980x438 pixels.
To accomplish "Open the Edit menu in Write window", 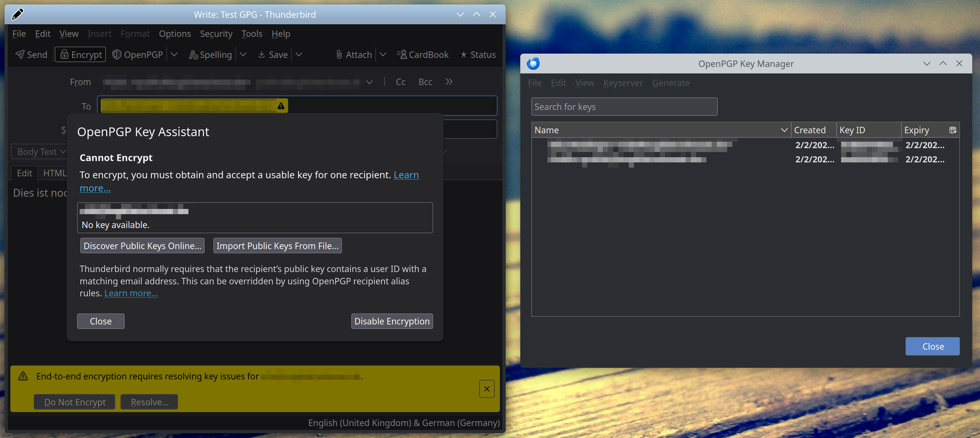I will tap(43, 34).
